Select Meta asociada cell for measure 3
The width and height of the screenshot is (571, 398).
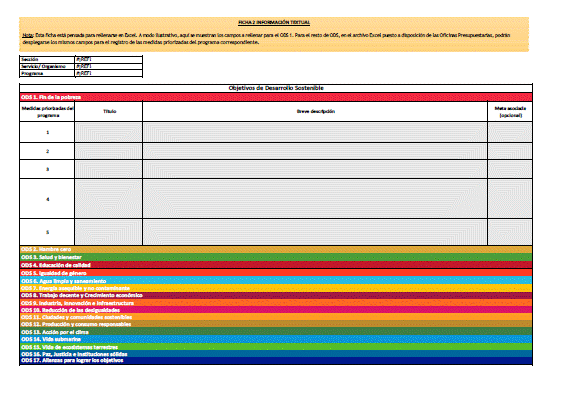[510, 169]
